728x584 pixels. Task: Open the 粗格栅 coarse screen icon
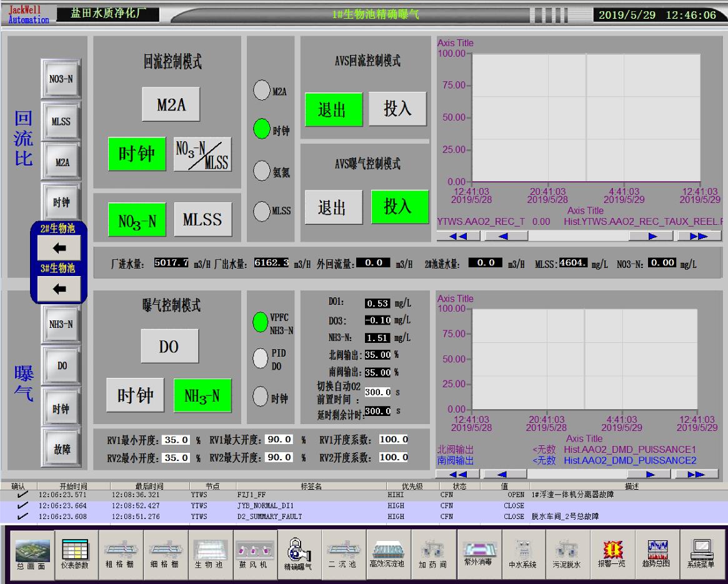(x=120, y=555)
